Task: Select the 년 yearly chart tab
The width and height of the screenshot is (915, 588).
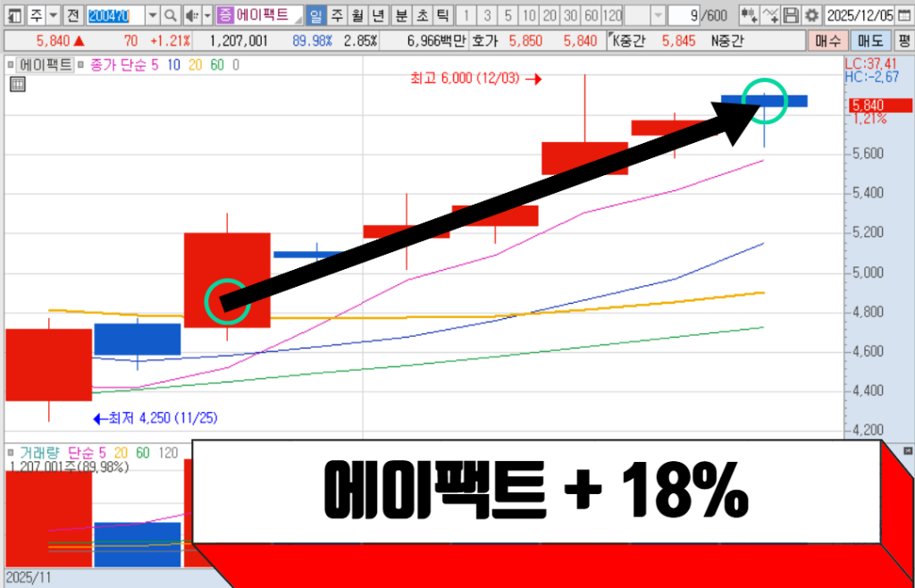Action: (x=378, y=15)
